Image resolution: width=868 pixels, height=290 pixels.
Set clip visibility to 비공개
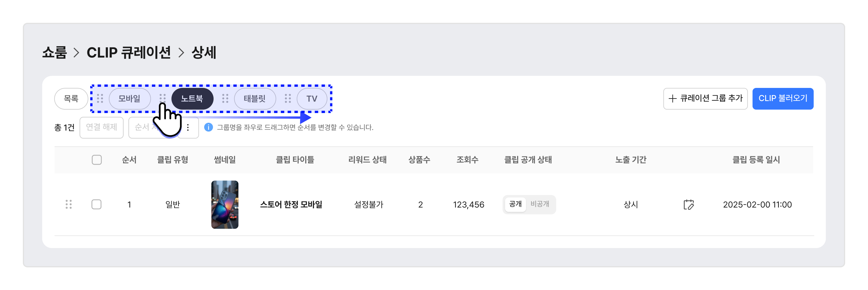coord(540,204)
